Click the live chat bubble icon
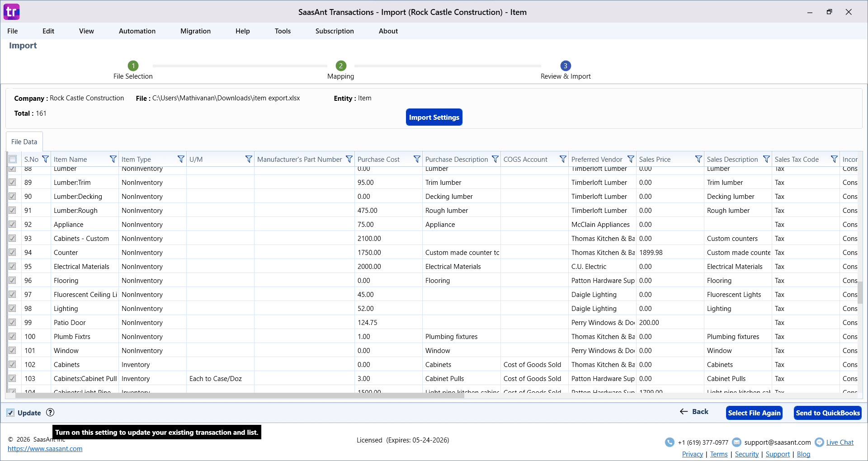The width and height of the screenshot is (868, 461). click(x=819, y=442)
